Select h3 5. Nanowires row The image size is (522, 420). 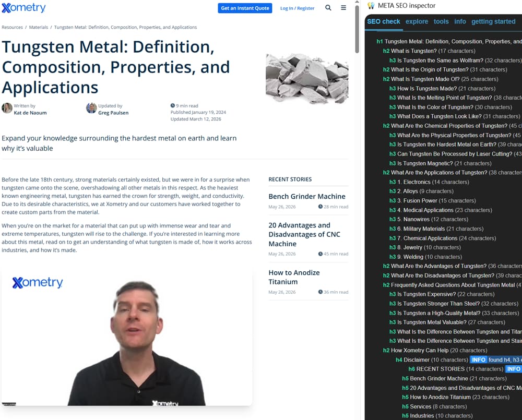click(429, 219)
